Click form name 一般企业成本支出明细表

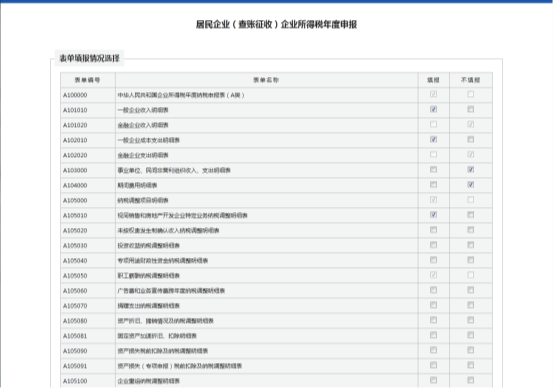pos(148,140)
